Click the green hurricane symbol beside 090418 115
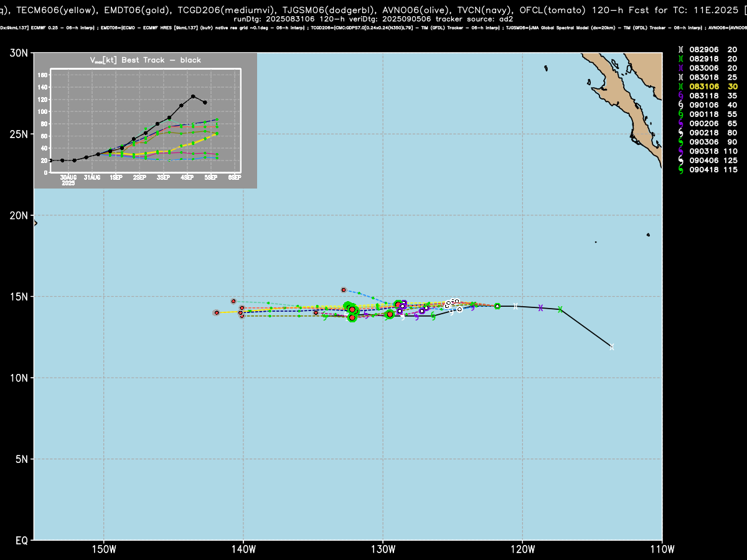 click(681, 170)
